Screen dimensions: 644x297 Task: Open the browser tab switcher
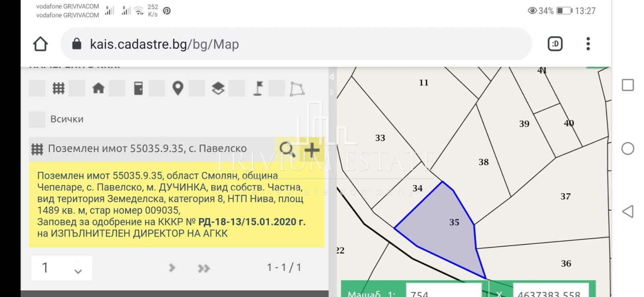(x=555, y=44)
